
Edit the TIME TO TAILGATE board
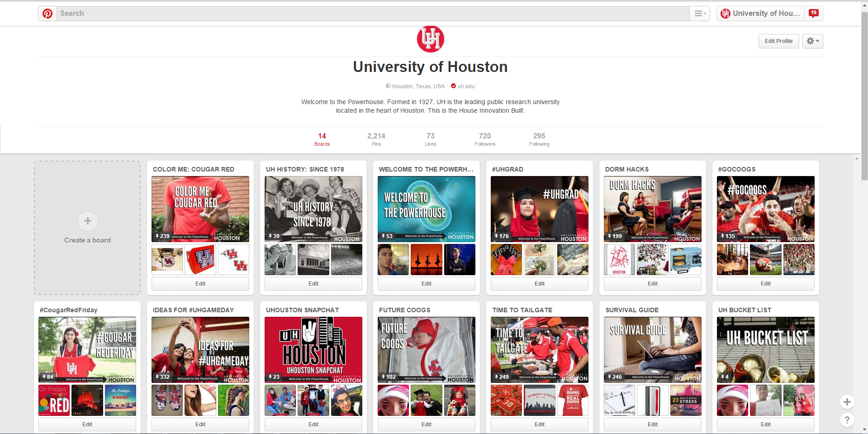[540, 424]
